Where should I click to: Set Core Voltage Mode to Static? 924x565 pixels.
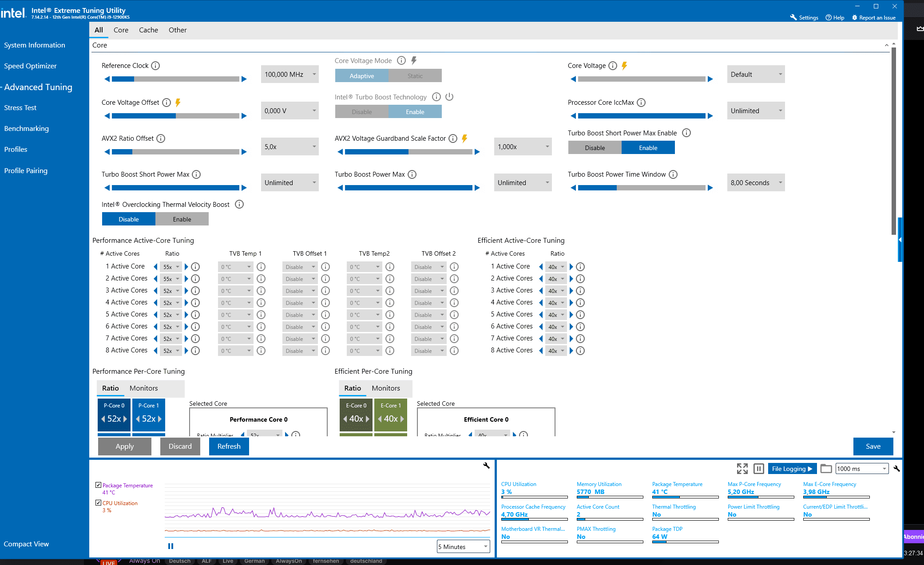click(x=415, y=76)
